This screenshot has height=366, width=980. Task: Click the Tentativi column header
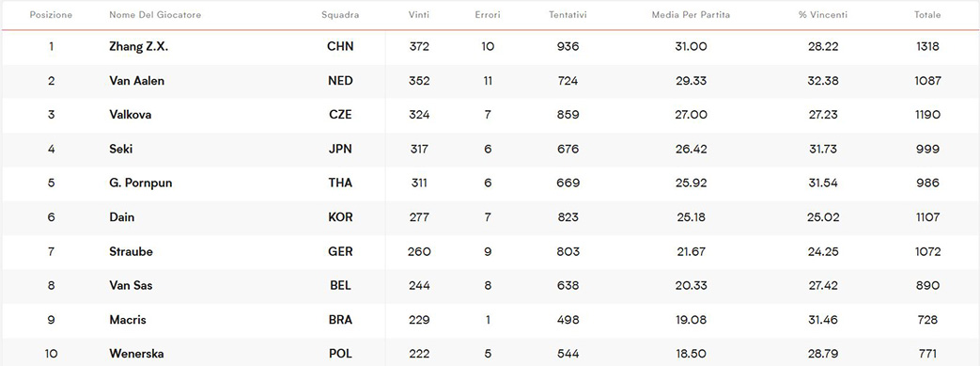click(568, 15)
